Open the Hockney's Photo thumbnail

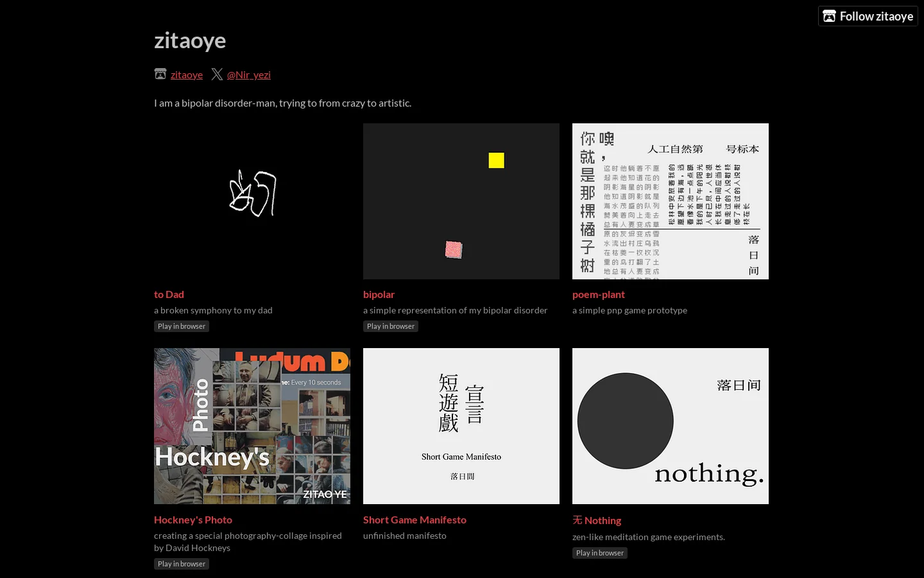pyautogui.click(x=252, y=426)
